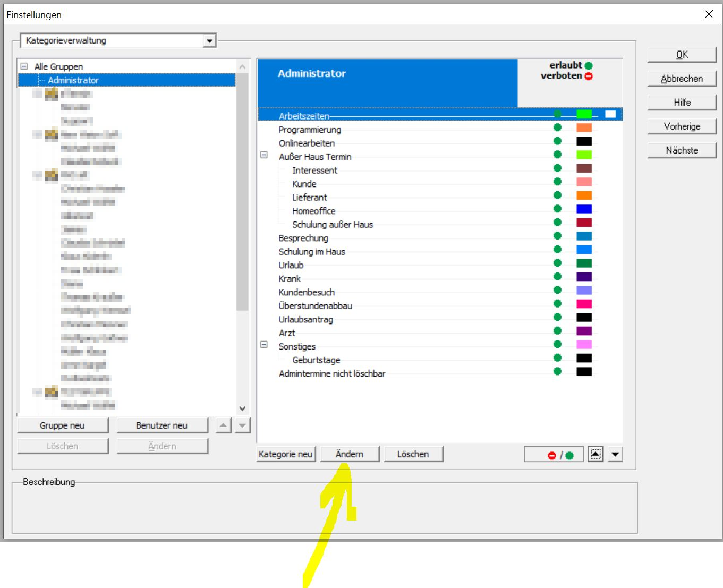Image resolution: width=723 pixels, height=588 pixels.
Task: Click the Ändern button under category list
Action: (x=350, y=454)
